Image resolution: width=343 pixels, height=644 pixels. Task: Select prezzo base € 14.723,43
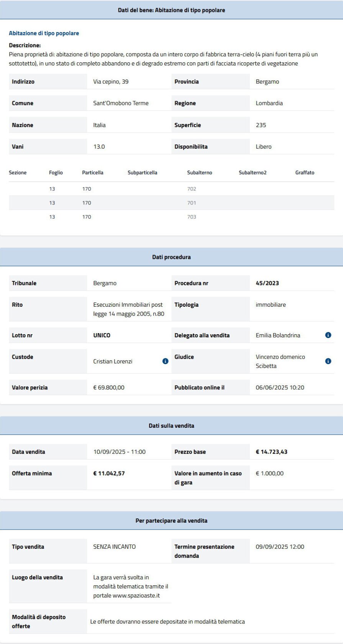click(271, 452)
